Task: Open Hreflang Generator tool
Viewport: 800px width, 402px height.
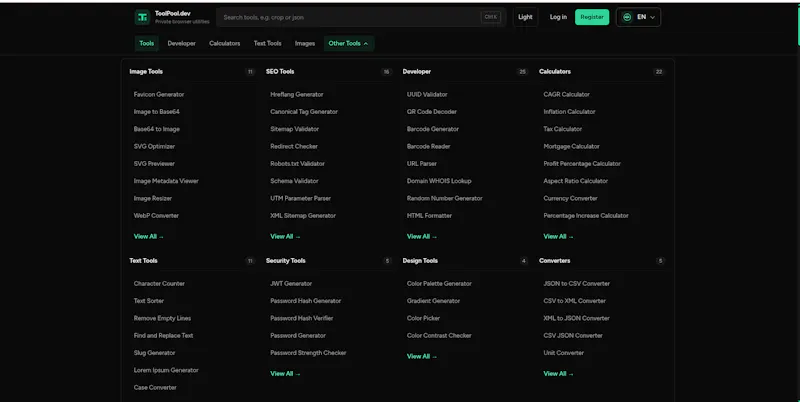Action: tap(296, 94)
